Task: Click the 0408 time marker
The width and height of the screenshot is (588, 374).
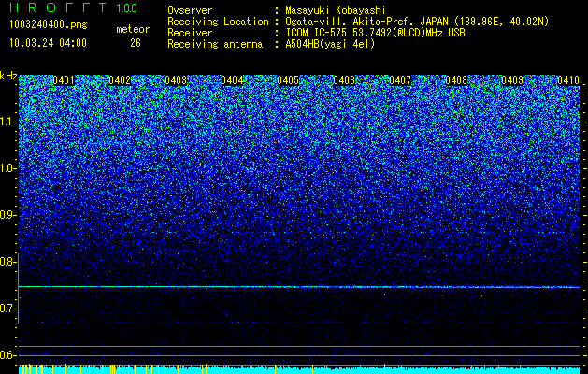Action: [x=456, y=80]
